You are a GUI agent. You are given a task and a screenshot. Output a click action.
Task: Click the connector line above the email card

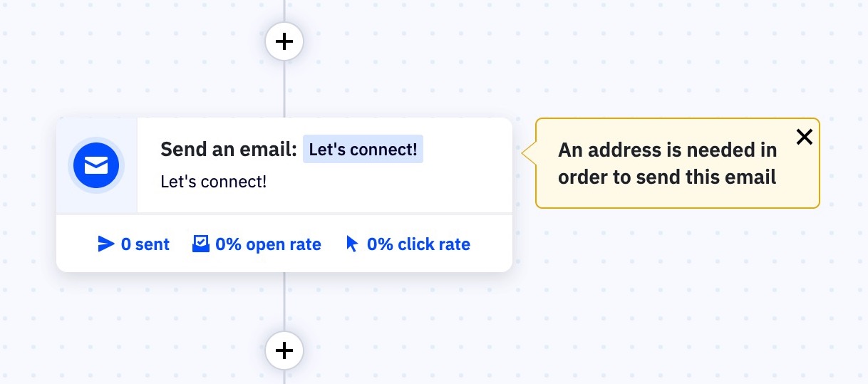[x=284, y=89]
